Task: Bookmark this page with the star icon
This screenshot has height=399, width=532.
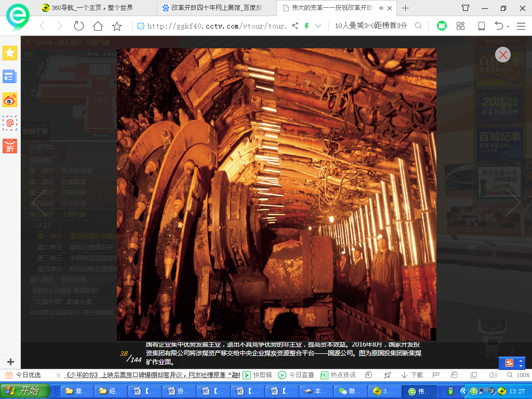Action: tap(117, 26)
